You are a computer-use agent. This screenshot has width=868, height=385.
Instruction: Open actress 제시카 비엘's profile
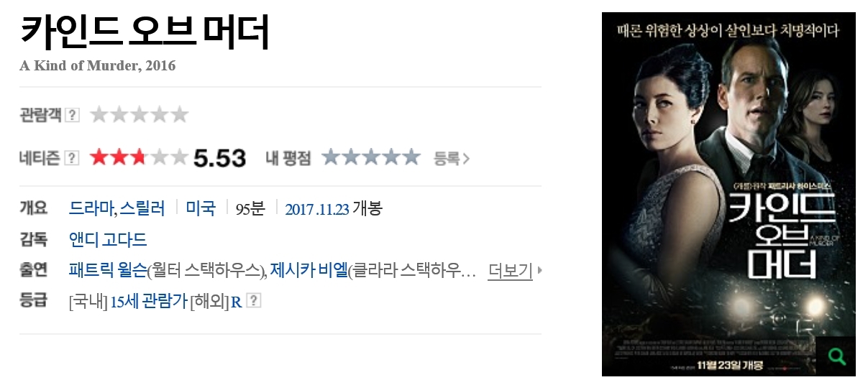coord(309,271)
